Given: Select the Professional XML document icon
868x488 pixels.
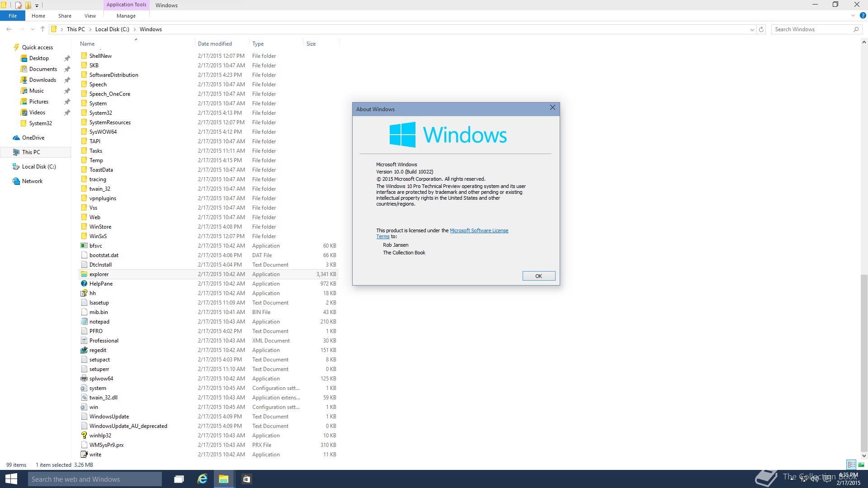Looking at the screenshot, I should point(84,341).
